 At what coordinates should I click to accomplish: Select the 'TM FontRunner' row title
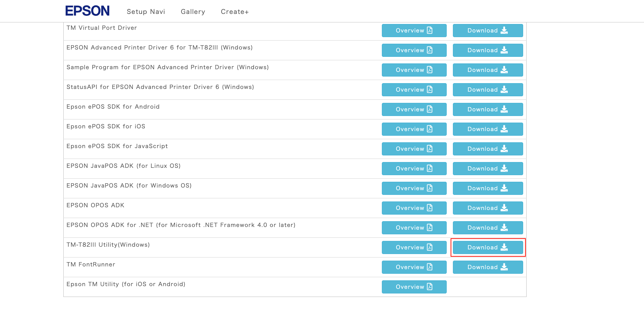pos(91,264)
